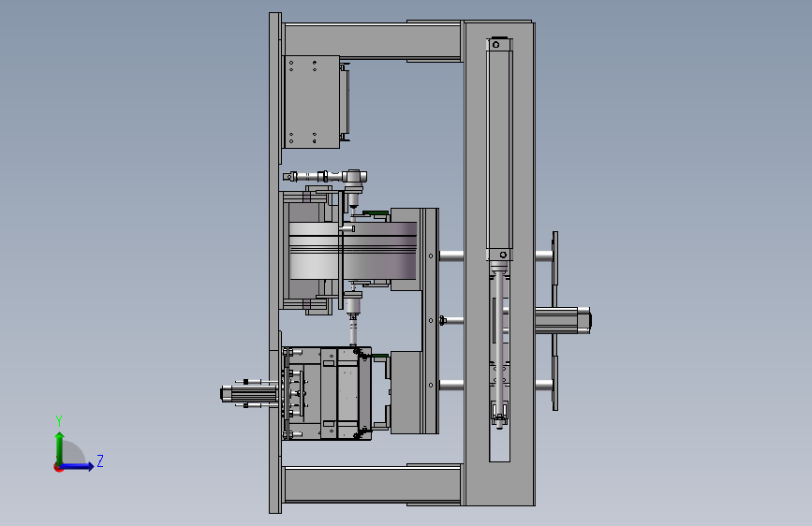Click the open slot at the column bottom
This screenshot has height=526, width=812.
pyautogui.click(x=500, y=446)
